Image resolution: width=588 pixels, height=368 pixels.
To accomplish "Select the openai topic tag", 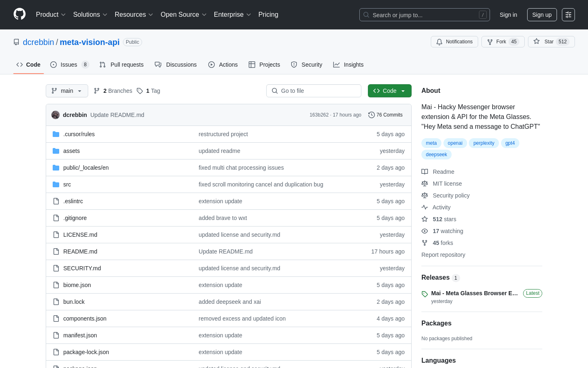I will (455, 143).
